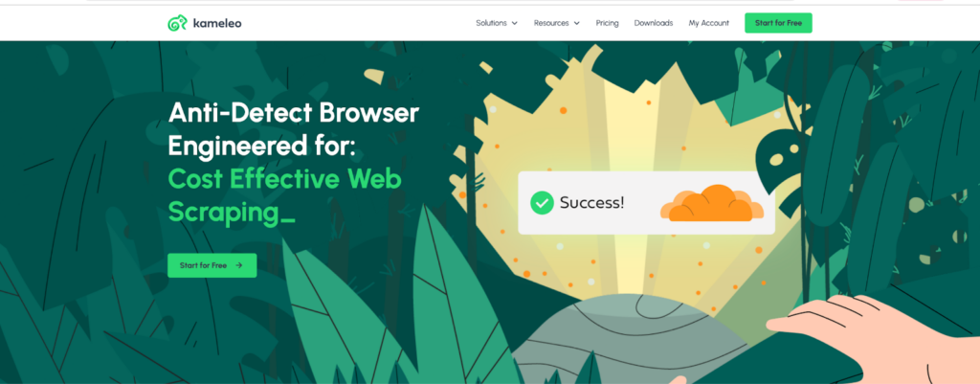The width and height of the screenshot is (980, 384).
Task: Open the Resources menu
Action: click(557, 23)
